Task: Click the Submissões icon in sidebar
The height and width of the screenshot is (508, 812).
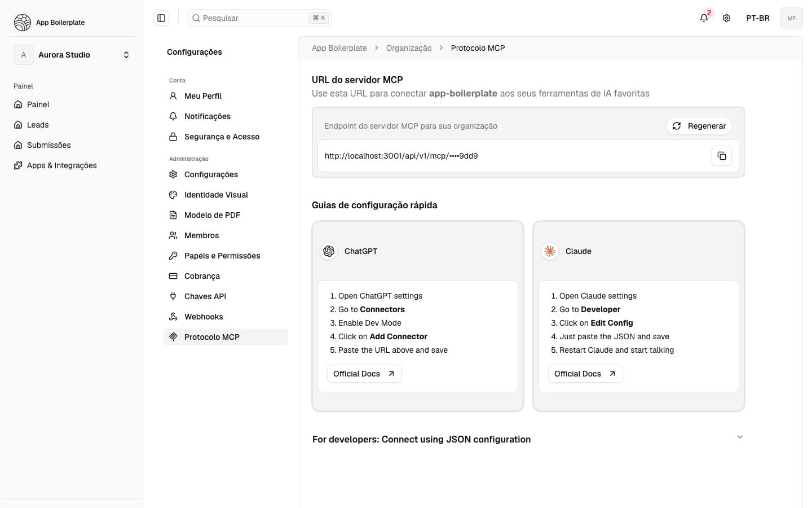Action: coord(18,145)
